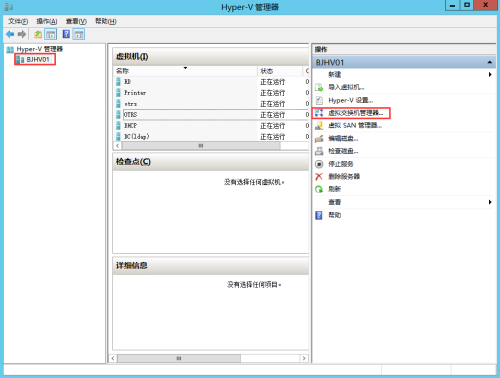
Task: Sort by the 名称 column header
Action: tap(185, 71)
